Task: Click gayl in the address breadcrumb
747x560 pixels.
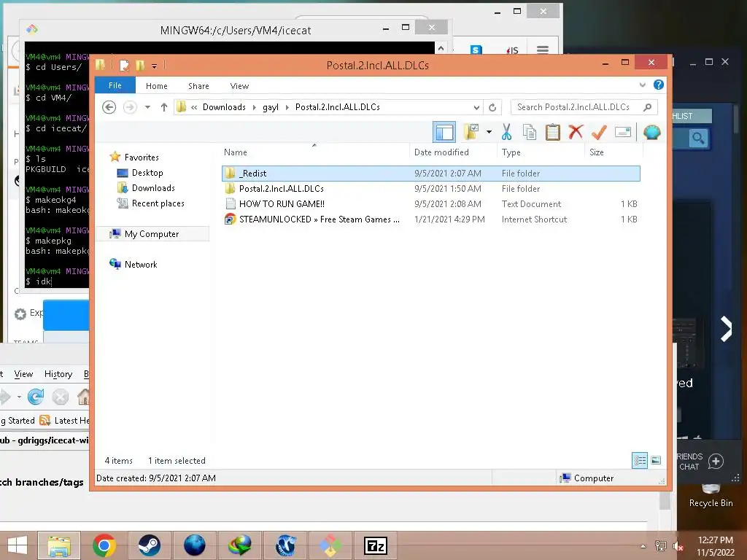Action: (270, 107)
